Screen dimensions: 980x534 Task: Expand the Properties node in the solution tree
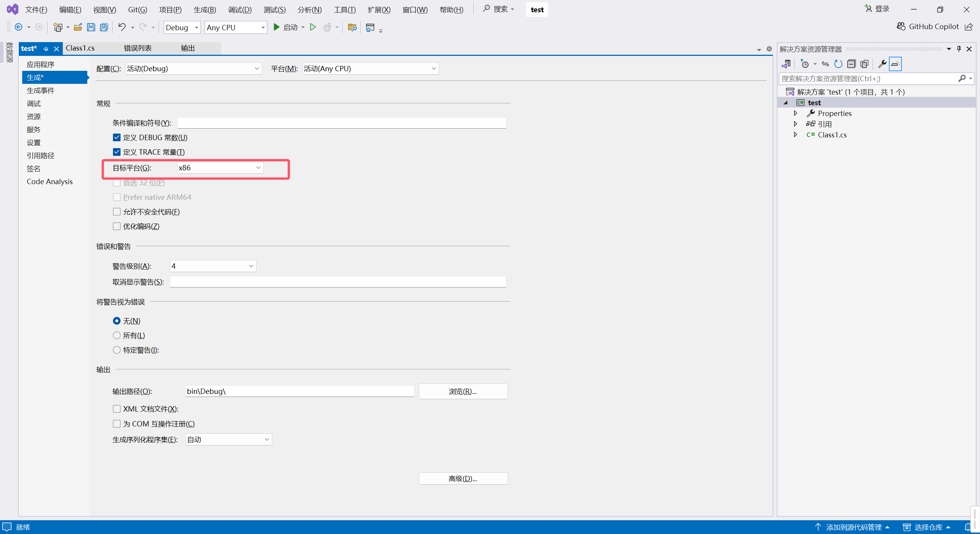(x=795, y=113)
